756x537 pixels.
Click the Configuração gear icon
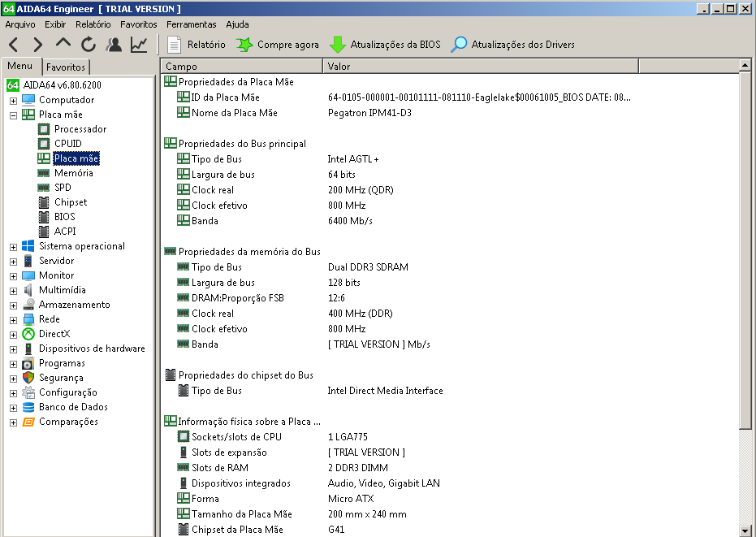coord(28,392)
